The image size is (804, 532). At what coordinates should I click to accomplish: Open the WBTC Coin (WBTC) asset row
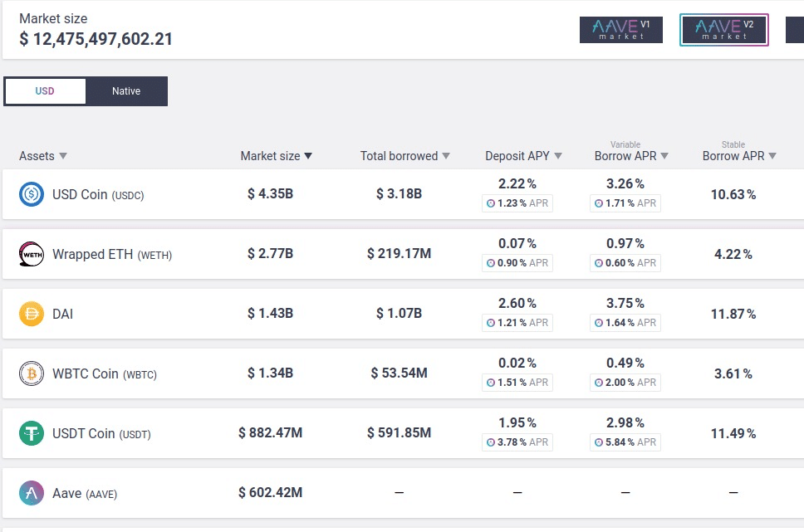tap(403, 373)
